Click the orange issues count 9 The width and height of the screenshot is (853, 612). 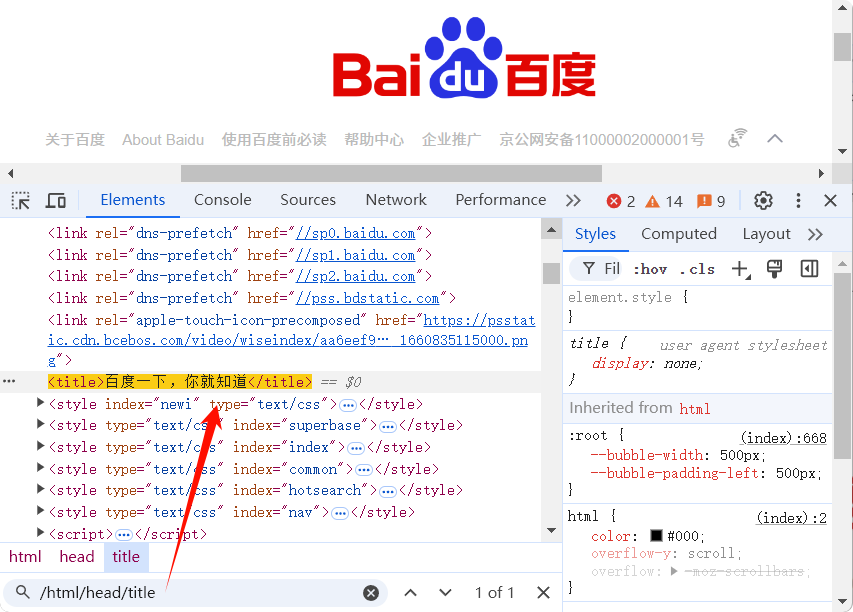(711, 201)
